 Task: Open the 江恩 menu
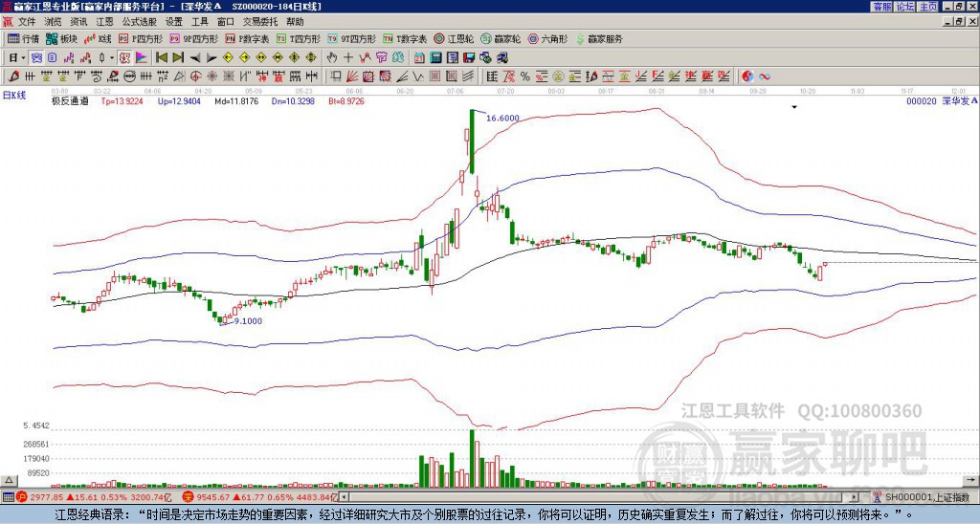click(105, 22)
